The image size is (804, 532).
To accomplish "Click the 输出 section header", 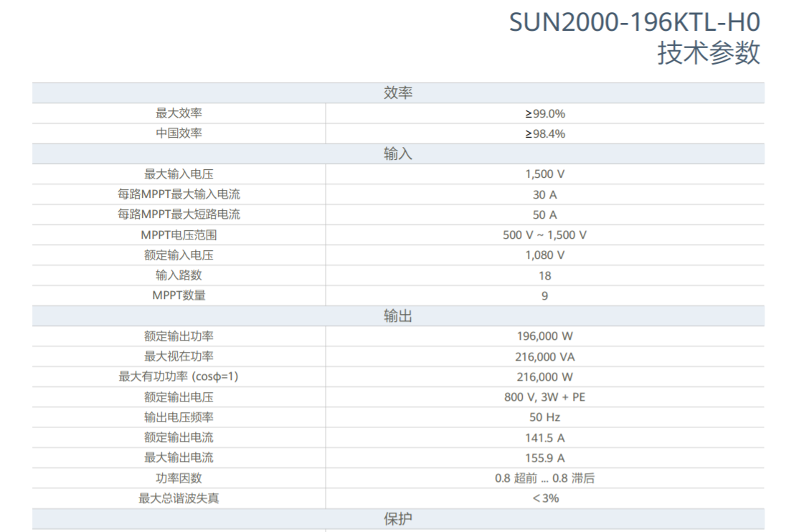I will point(398,315).
